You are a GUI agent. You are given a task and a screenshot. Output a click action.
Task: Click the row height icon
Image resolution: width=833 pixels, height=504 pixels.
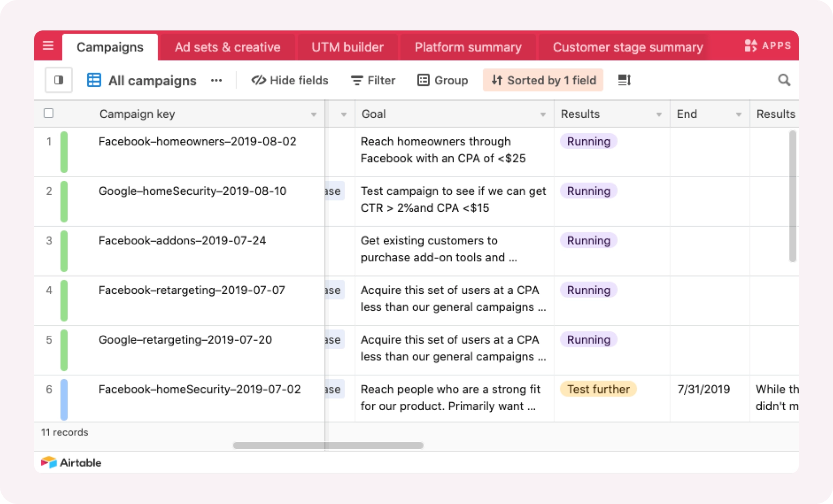click(x=624, y=80)
